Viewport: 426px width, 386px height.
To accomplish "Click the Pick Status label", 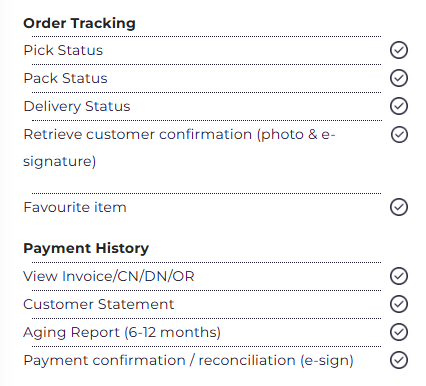I will (63, 50).
